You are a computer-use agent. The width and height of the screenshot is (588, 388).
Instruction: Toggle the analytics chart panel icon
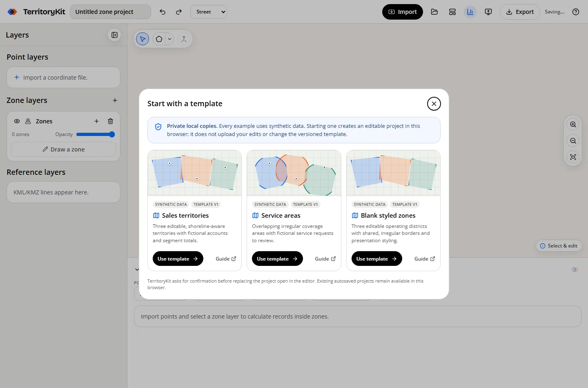[470, 12]
